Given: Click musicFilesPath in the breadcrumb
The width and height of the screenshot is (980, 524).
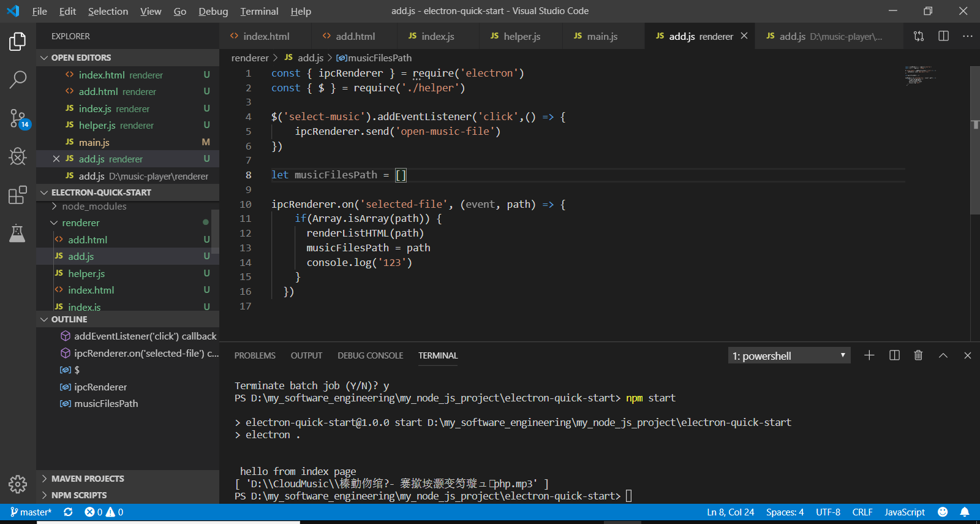Looking at the screenshot, I should tap(374, 58).
